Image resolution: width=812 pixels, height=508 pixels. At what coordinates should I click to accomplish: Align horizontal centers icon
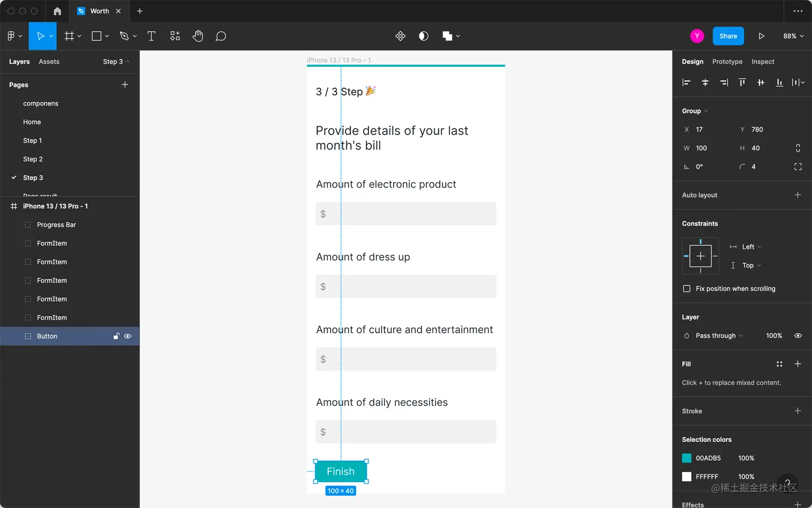tap(705, 82)
